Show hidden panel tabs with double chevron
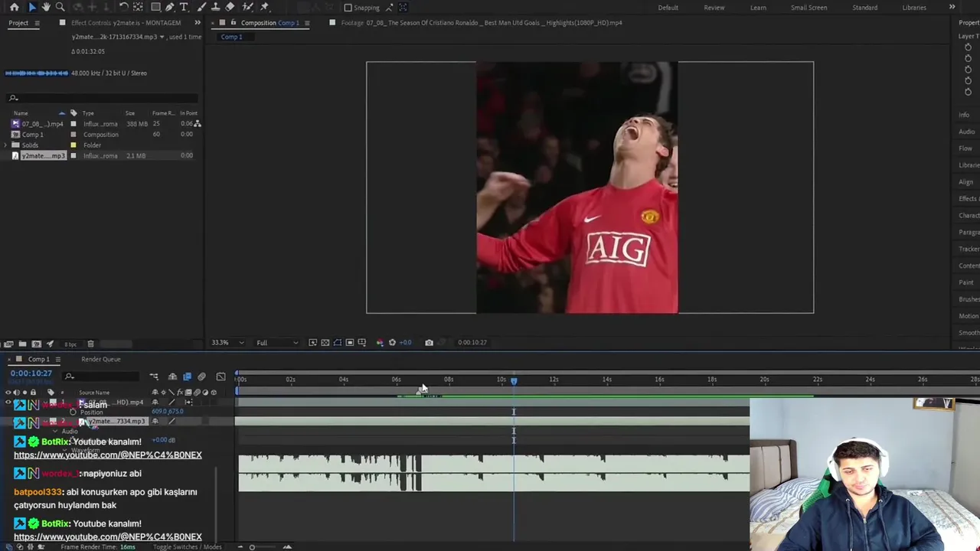This screenshot has height=551, width=980. tap(198, 23)
